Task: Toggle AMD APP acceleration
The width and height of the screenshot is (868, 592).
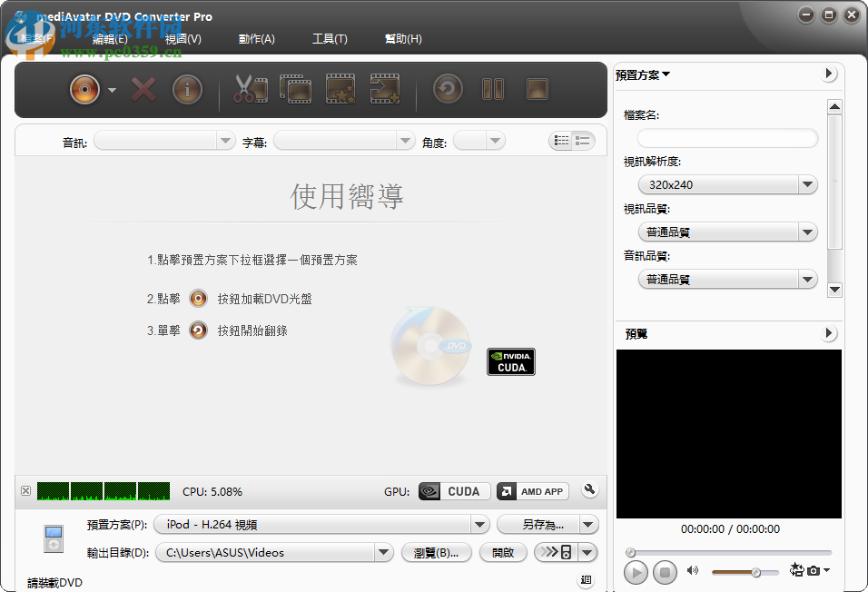Action: pyautogui.click(x=532, y=490)
